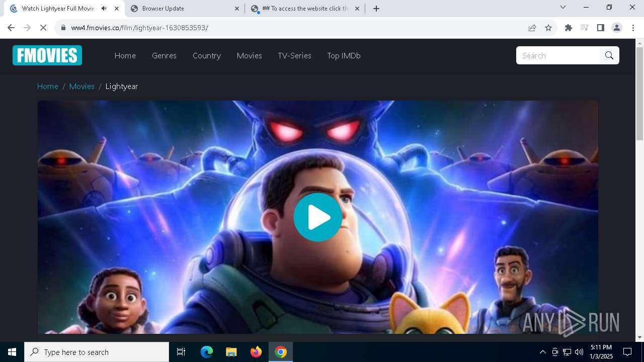Open the volume tray icon

click(x=579, y=352)
